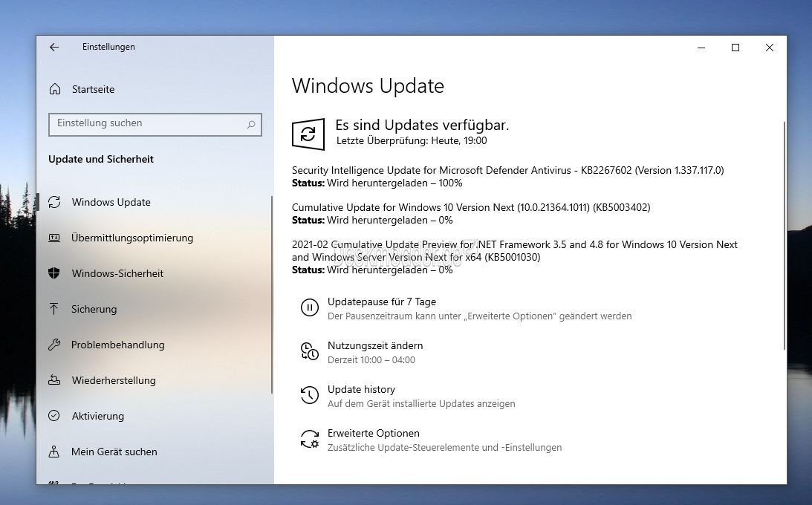Click the Windows Update page heading

tap(368, 86)
